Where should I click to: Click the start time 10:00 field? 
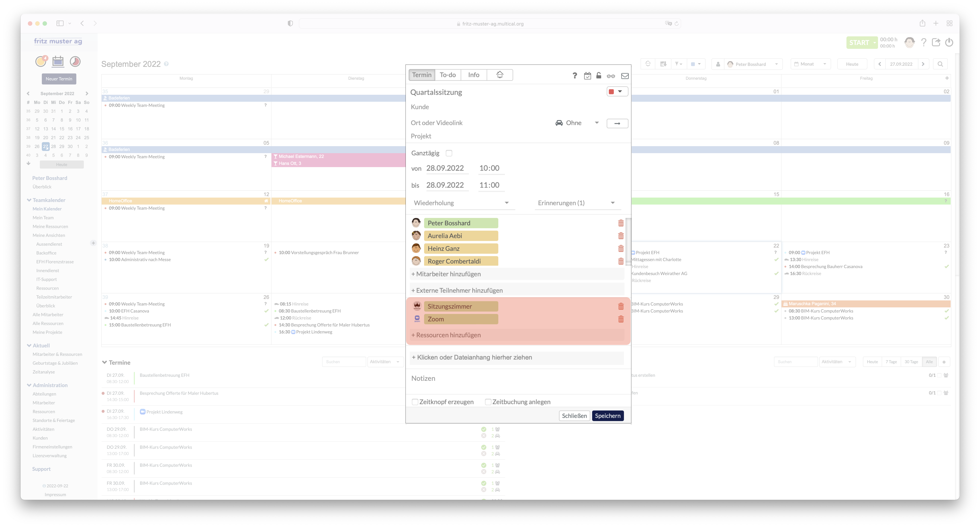click(491, 168)
